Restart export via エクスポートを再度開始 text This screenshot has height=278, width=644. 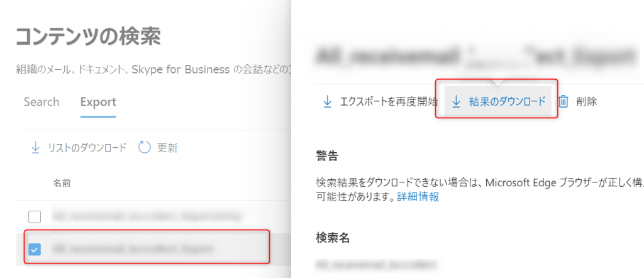(x=389, y=101)
